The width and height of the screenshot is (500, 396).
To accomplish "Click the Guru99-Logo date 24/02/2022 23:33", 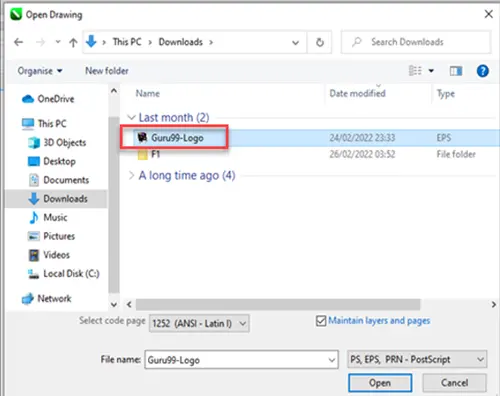I will [x=362, y=138].
